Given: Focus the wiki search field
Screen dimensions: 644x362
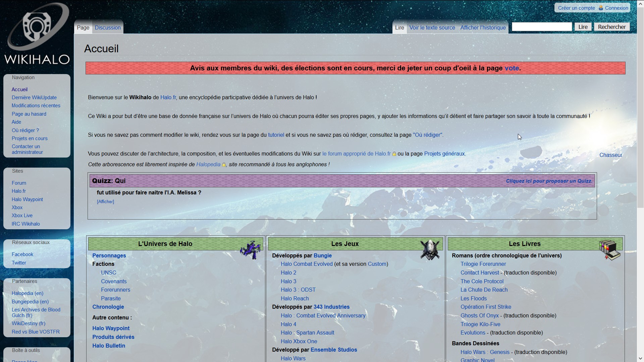Looking at the screenshot, I should point(541,27).
